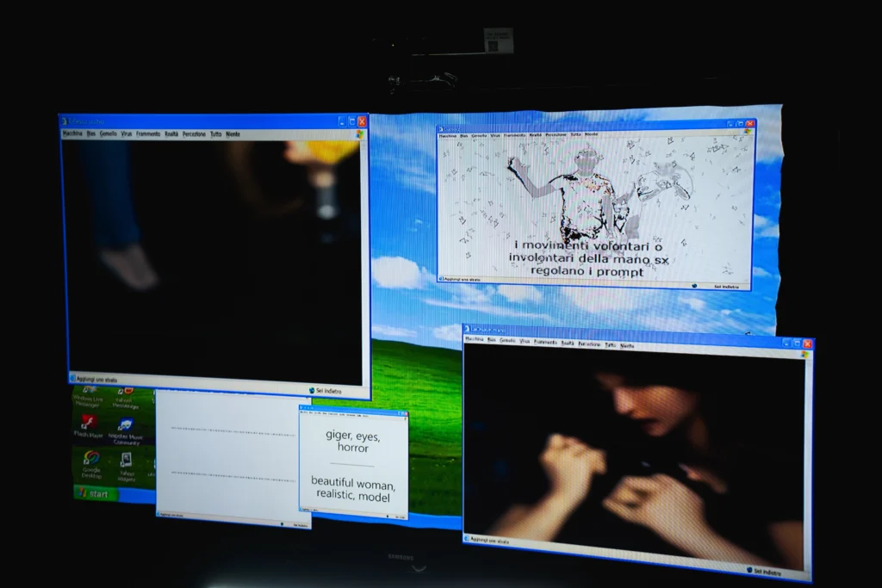882x588 pixels.
Task: Open Macchina menu in top-left window
Action: [72, 133]
